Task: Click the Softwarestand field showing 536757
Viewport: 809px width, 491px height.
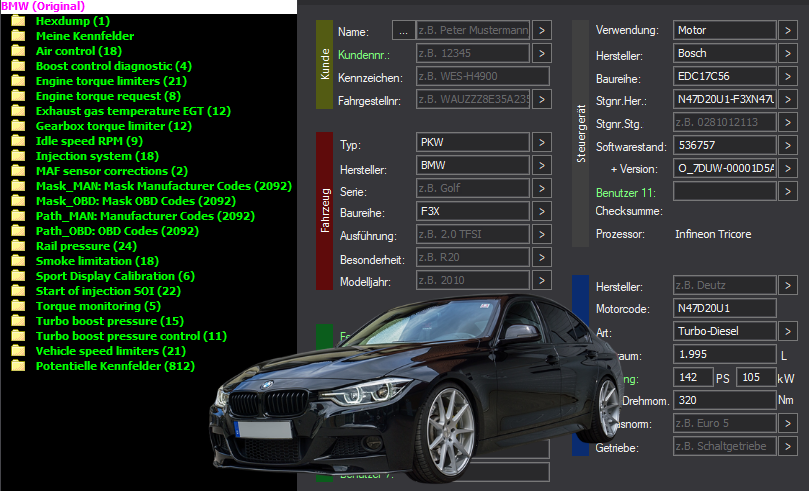Action: click(725, 145)
